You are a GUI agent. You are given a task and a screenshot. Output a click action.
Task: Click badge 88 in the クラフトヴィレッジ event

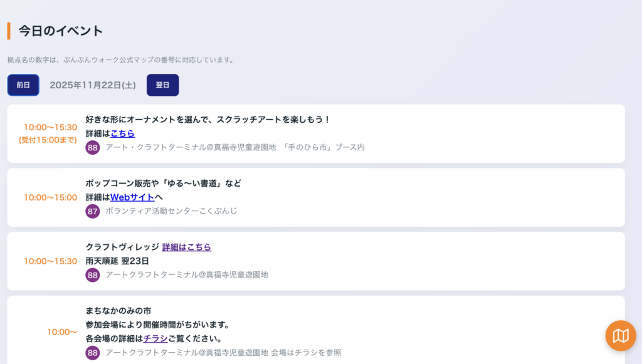(x=93, y=275)
